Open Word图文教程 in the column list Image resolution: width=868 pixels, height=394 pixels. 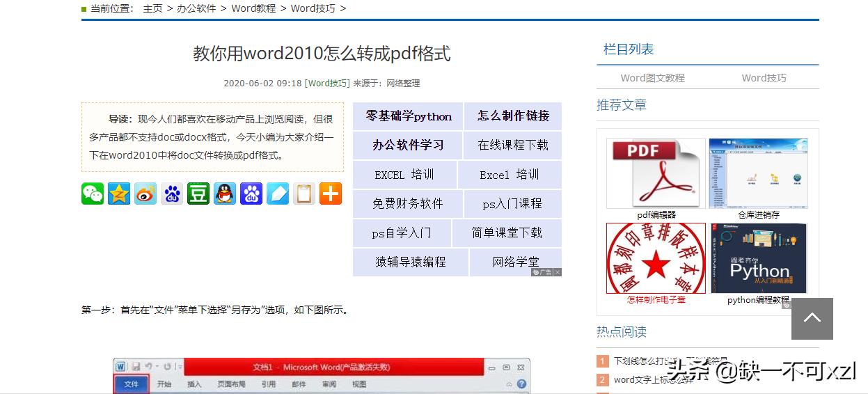coord(653,78)
